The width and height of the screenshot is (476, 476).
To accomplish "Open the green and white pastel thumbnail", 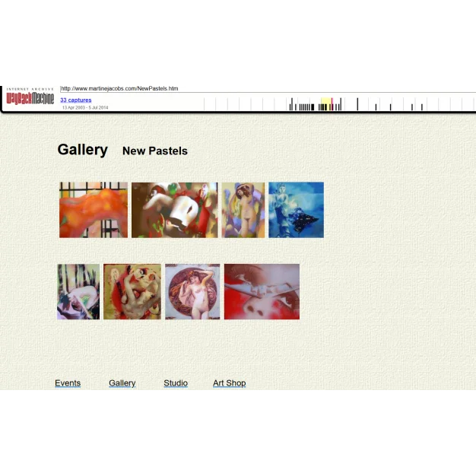I will 78,291.
